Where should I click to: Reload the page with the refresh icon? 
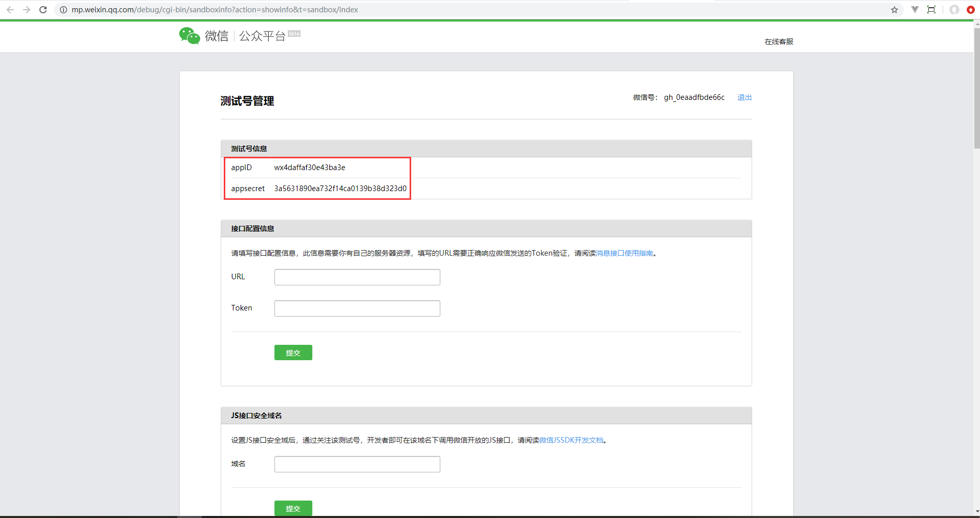click(43, 9)
